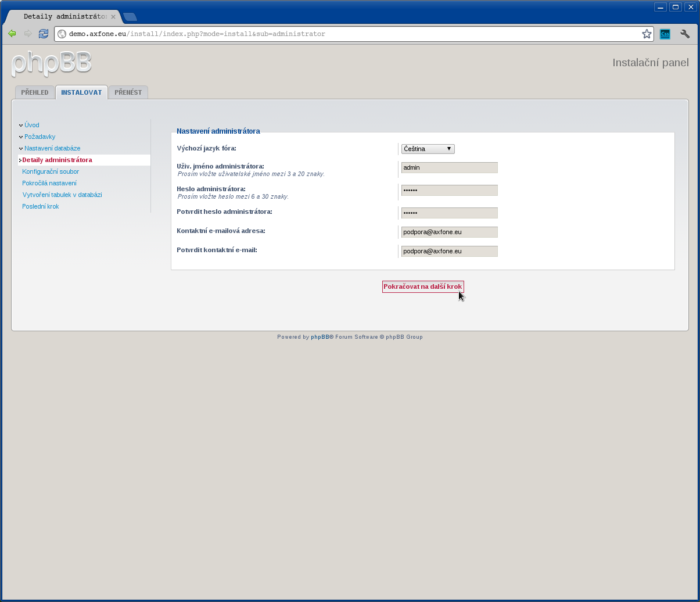Select the Úvod step in the sidebar
The image size is (700, 602).
coord(32,125)
